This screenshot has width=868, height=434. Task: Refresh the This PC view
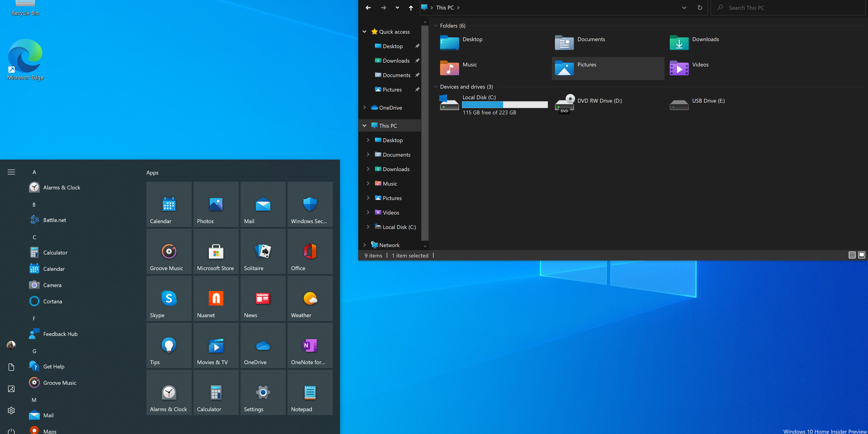click(700, 7)
